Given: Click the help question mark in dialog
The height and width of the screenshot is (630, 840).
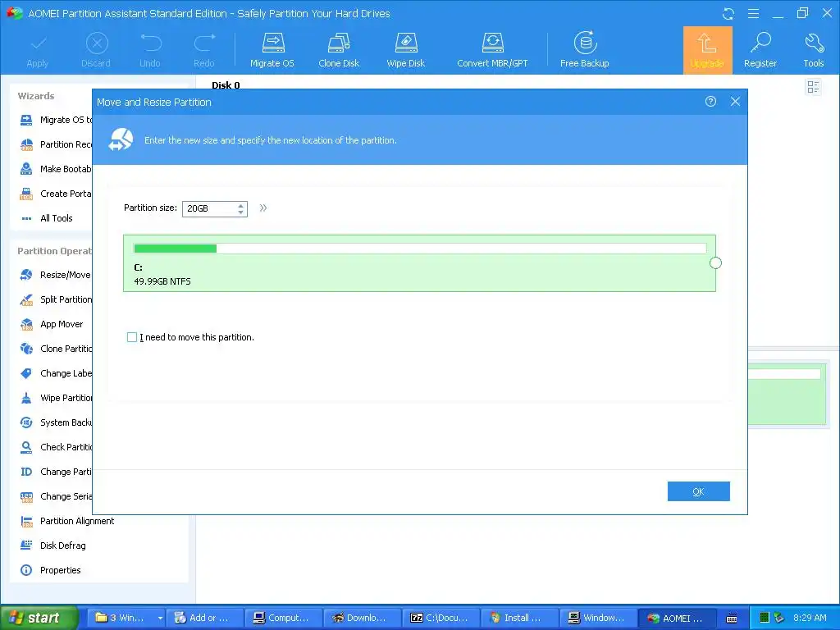Looking at the screenshot, I should click(x=710, y=101).
